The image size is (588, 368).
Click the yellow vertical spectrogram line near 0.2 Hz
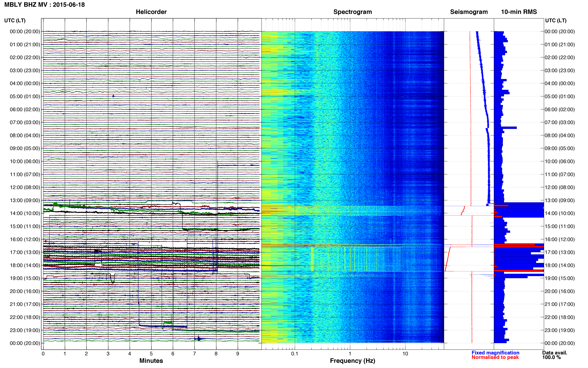(x=312, y=259)
